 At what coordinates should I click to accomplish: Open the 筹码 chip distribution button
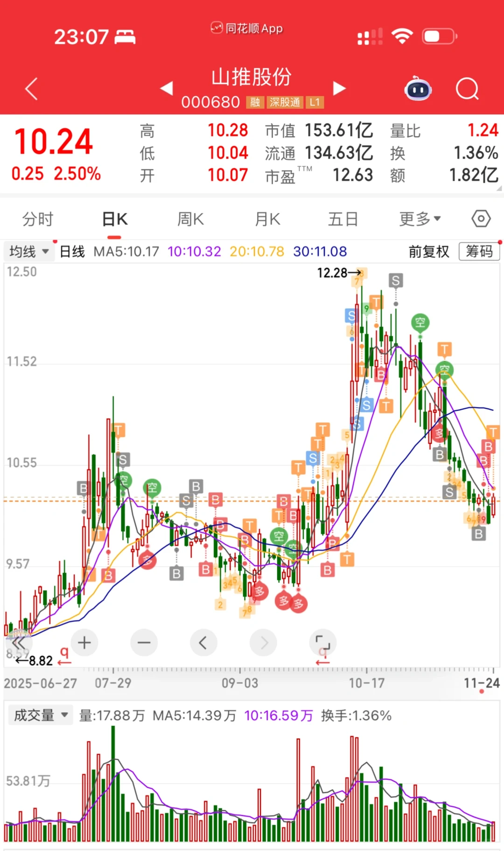click(x=479, y=251)
